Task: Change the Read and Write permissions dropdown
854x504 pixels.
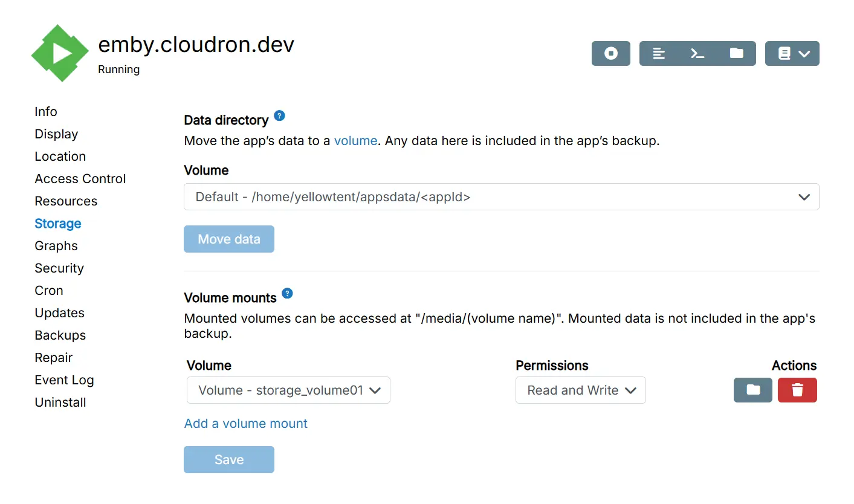Action: tap(580, 390)
